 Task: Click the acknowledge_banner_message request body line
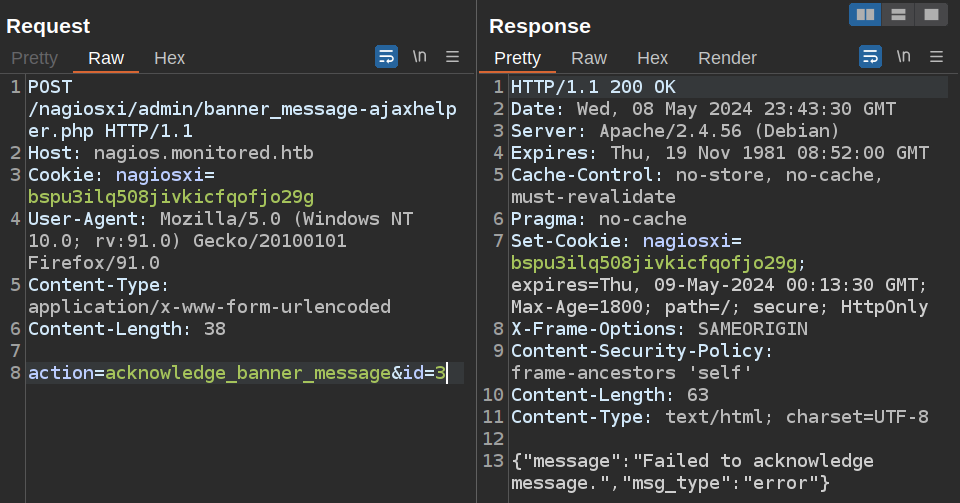click(238, 373)
